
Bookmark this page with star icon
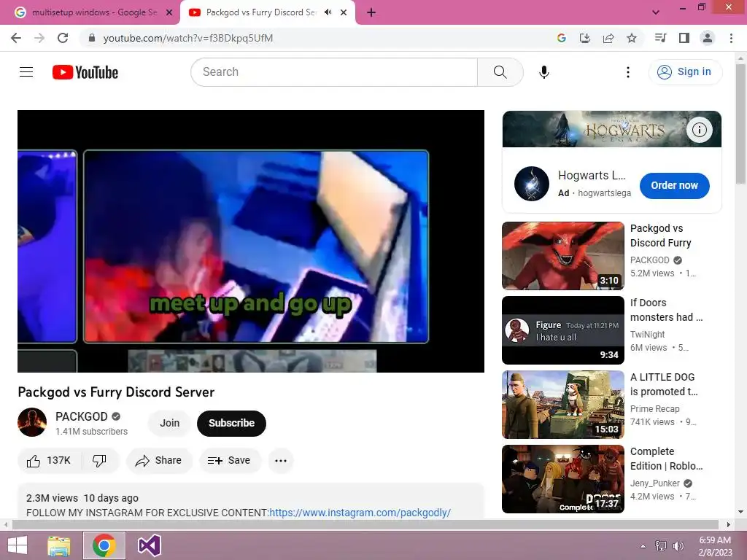coord(632,38)
